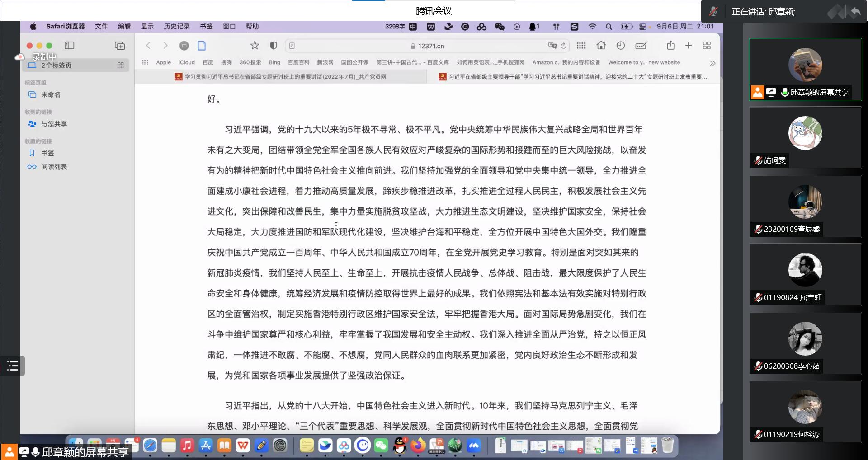Switch to the 习近平在省部级主要领导干部 tab
868x460 pixels.
tap(573, 77)
